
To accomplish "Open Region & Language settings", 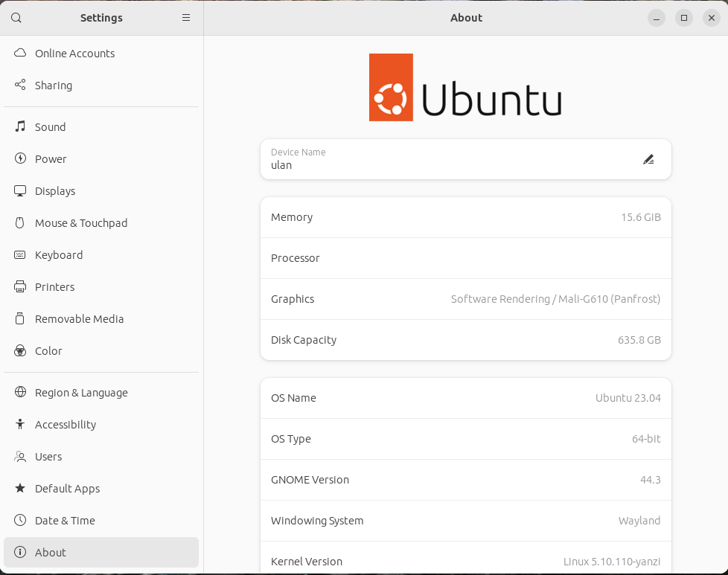I will coord(101,392).
